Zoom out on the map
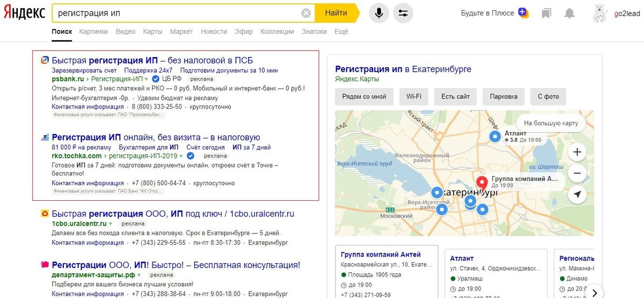Image resolution: width=644 pixels, height=298 pixels. (x=577, y=173)
